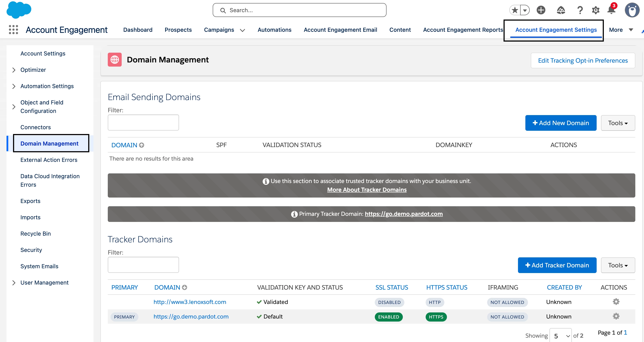Open the Trailhead guidance icon
This screenshot has height=342, width=644.
click(561, 10)
